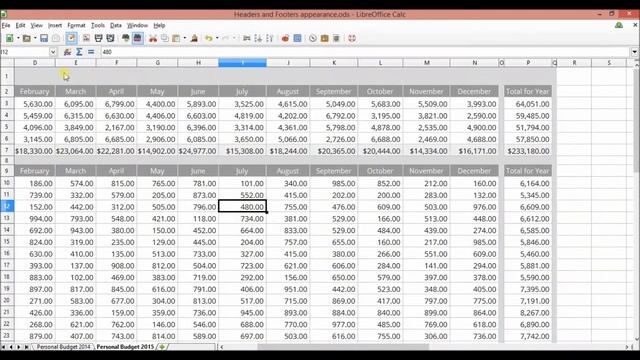Viewport: 640px width, 360px height.
Task: Click the Save floppy disk icon
Action: click(44, 38)
